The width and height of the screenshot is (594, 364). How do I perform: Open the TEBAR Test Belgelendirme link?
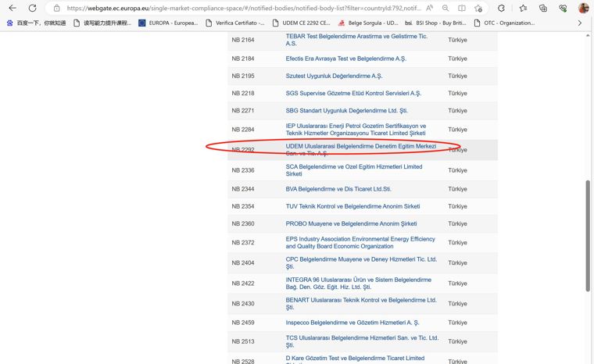356,40
